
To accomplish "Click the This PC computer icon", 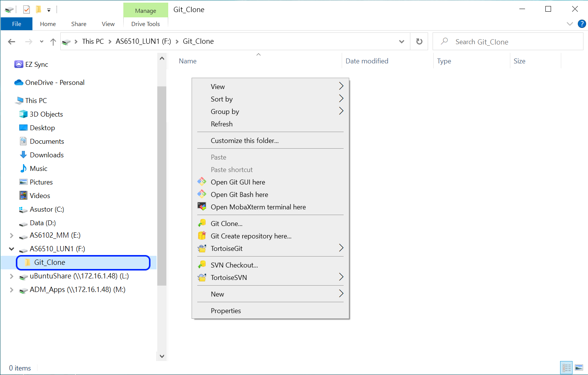I will point(19,100).
